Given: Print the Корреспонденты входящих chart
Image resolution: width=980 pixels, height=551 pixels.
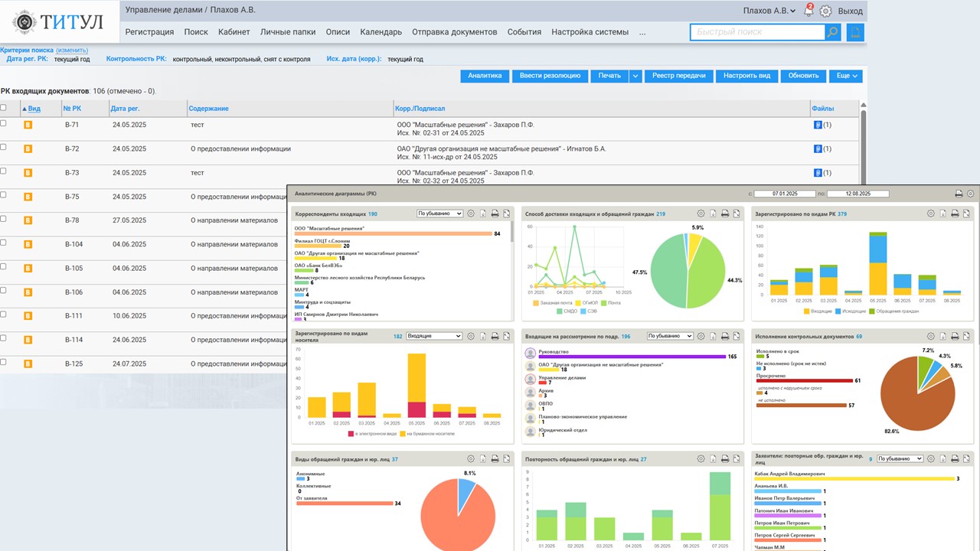Looking at the screenshot, I should coord(495,214).
